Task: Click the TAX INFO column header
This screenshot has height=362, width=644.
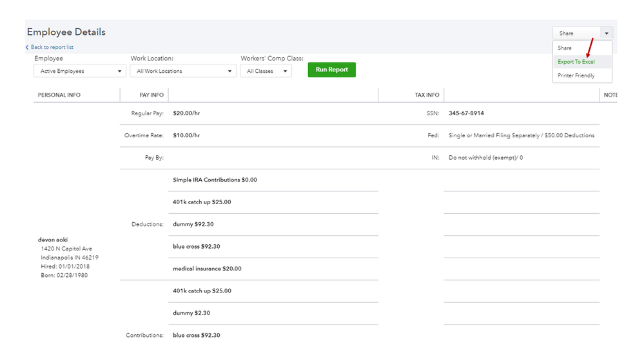Action: (427, 95)
